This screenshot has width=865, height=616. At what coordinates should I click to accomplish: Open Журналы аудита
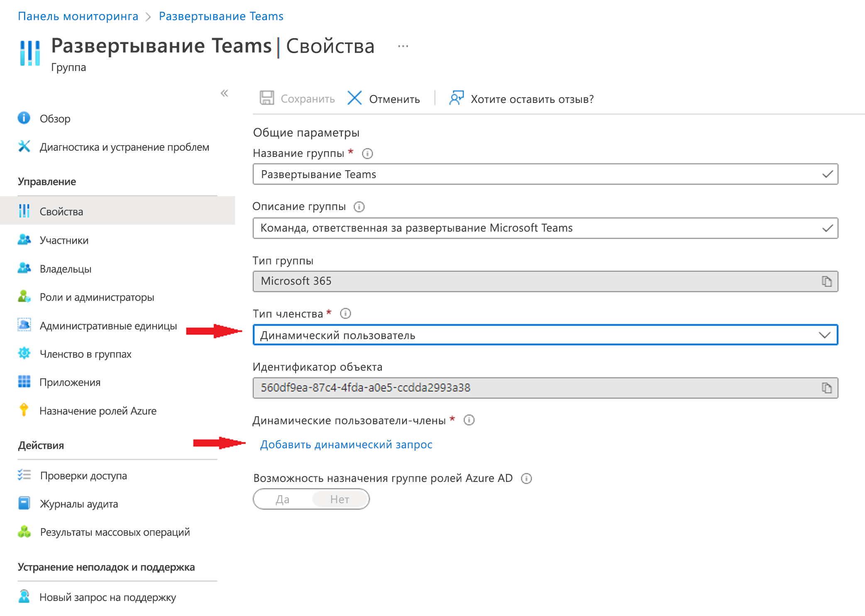coord(79,504)
